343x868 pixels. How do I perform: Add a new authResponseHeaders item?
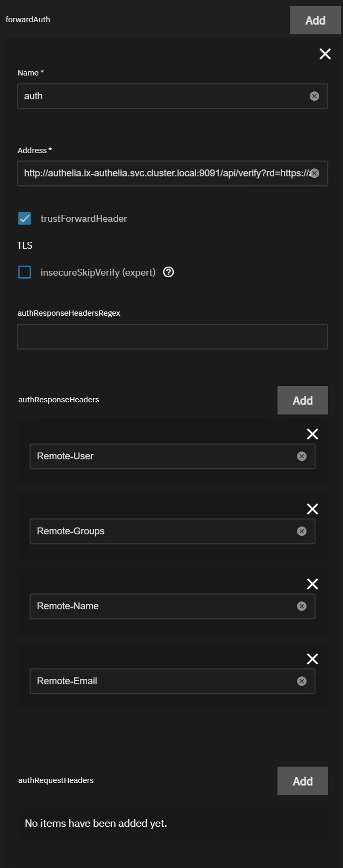[302, 401]
